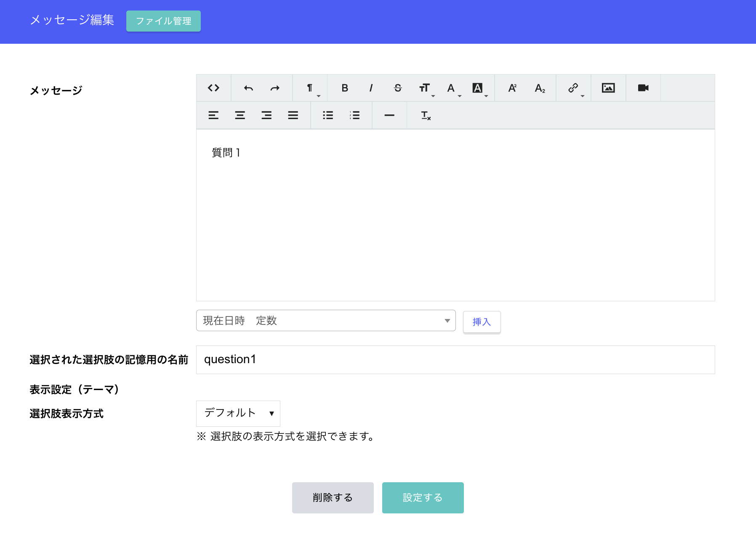
Task: Redo the last edit
Action: [275, 88]
